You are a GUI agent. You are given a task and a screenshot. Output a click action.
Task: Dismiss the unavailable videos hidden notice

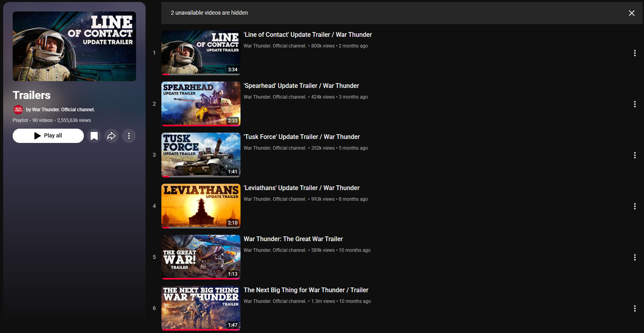[x=631, y=13]
